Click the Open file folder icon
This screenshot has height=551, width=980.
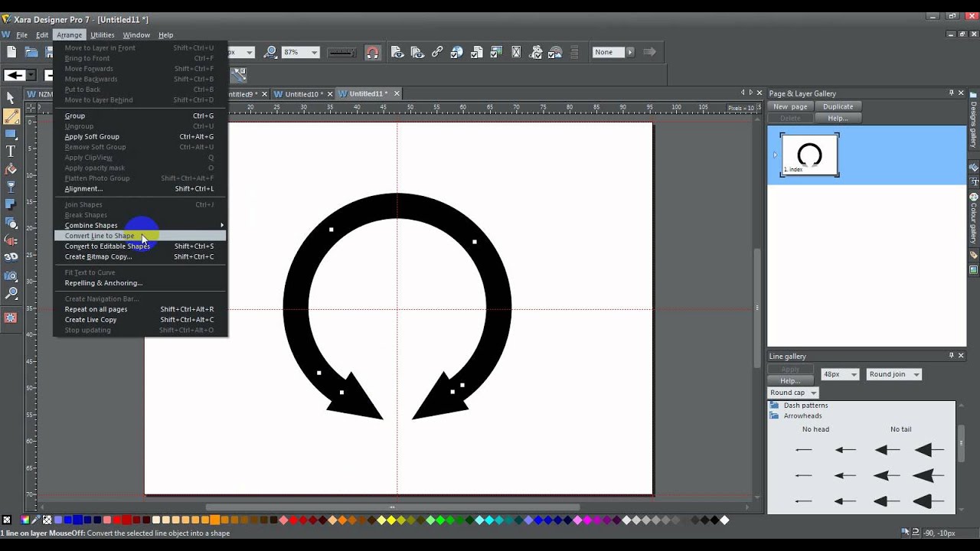(x=31, y=52)
